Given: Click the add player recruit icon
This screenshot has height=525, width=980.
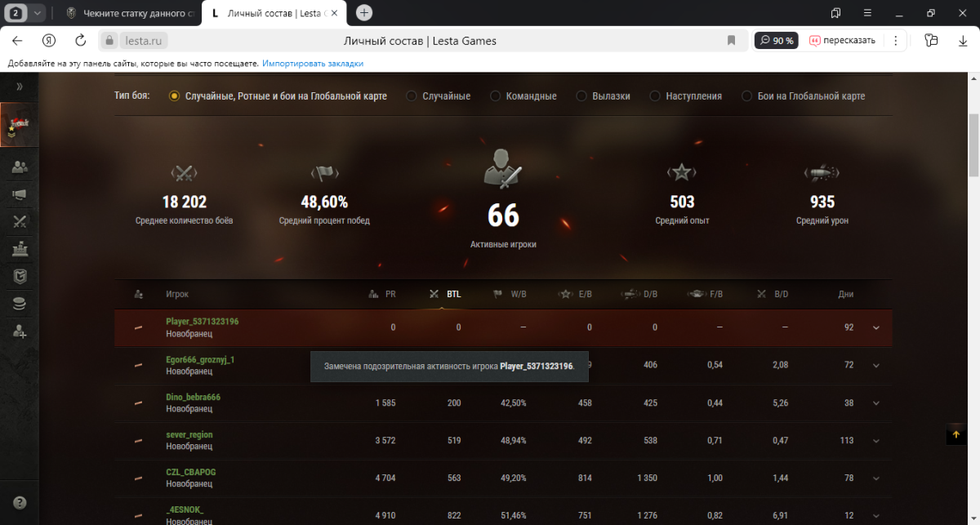Looking at the screenshot, I should [x=20, y=331].
